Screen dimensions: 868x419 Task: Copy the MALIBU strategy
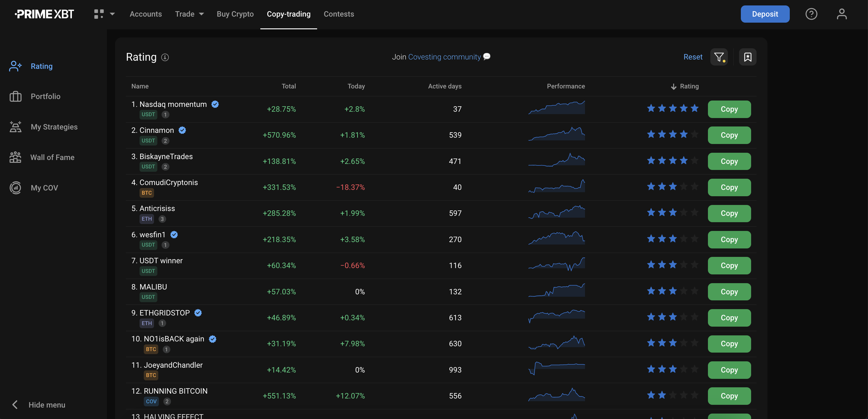(729, 292)
